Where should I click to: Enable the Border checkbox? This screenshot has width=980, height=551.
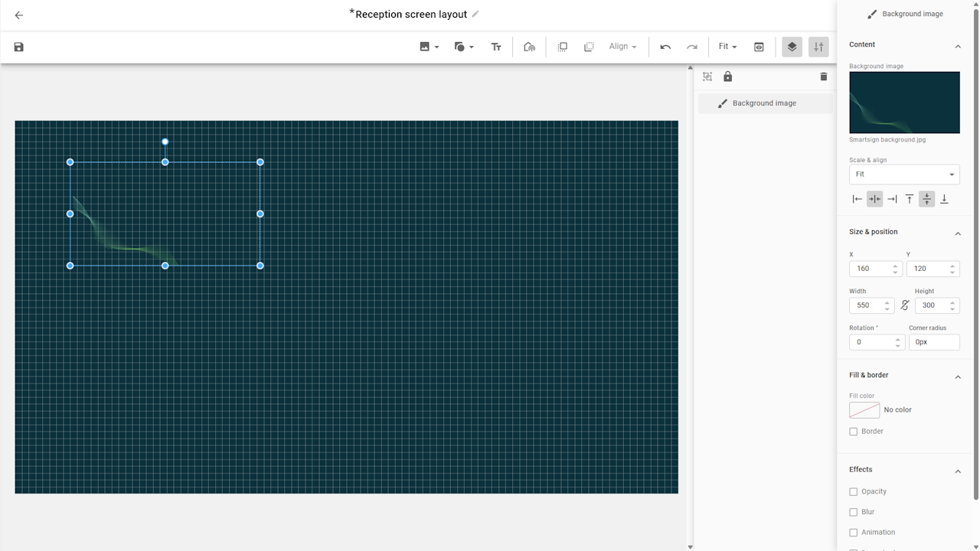click(854, 432)
